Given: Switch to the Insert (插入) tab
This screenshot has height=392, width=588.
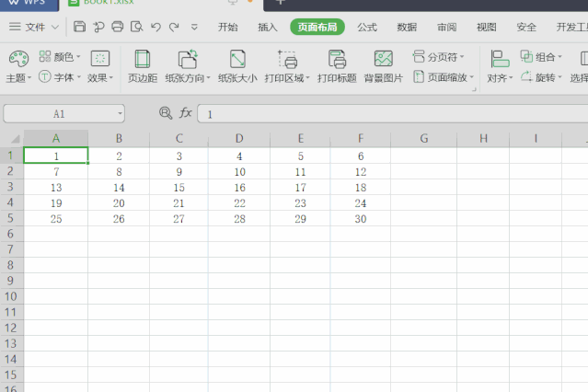Looking at the screenshot, I should click(x=268, y=28).
